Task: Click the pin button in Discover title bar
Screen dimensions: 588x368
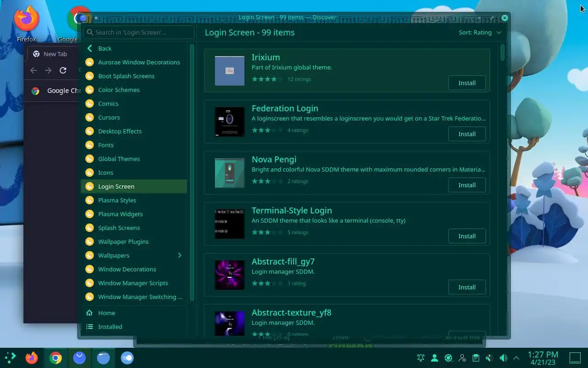Action: (x=96, y=18)
